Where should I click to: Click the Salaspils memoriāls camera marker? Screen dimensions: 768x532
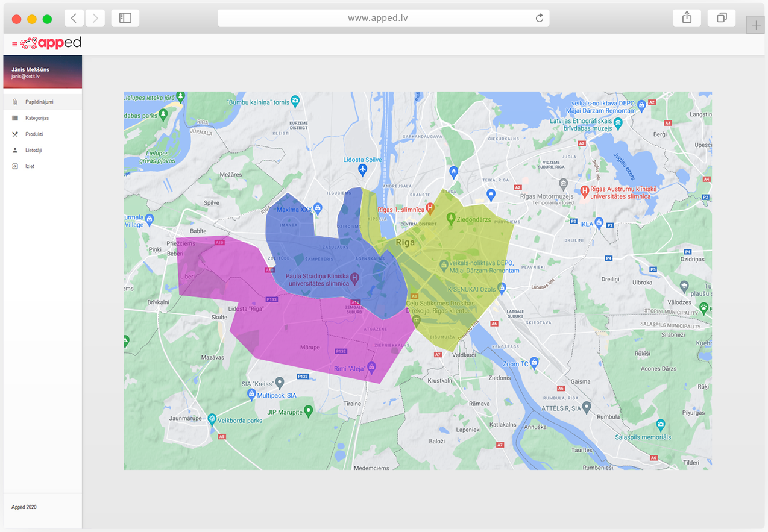[661, 425]
